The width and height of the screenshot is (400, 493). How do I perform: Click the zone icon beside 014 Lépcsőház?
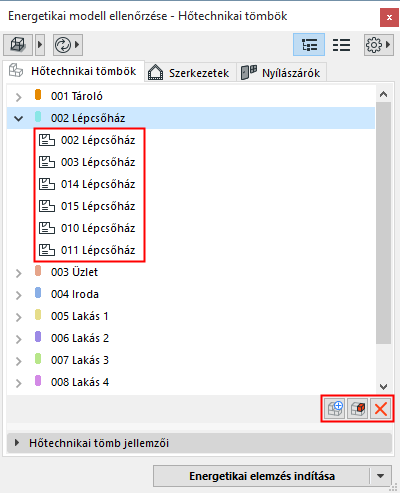pyautogui.click(x=47, y=184)
